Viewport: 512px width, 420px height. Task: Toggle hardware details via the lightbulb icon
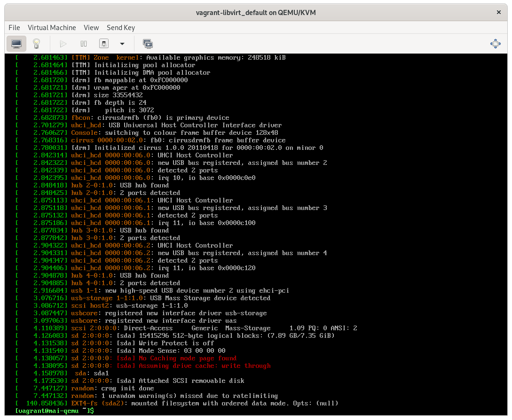pyautogui.click(x=37, y=43)
